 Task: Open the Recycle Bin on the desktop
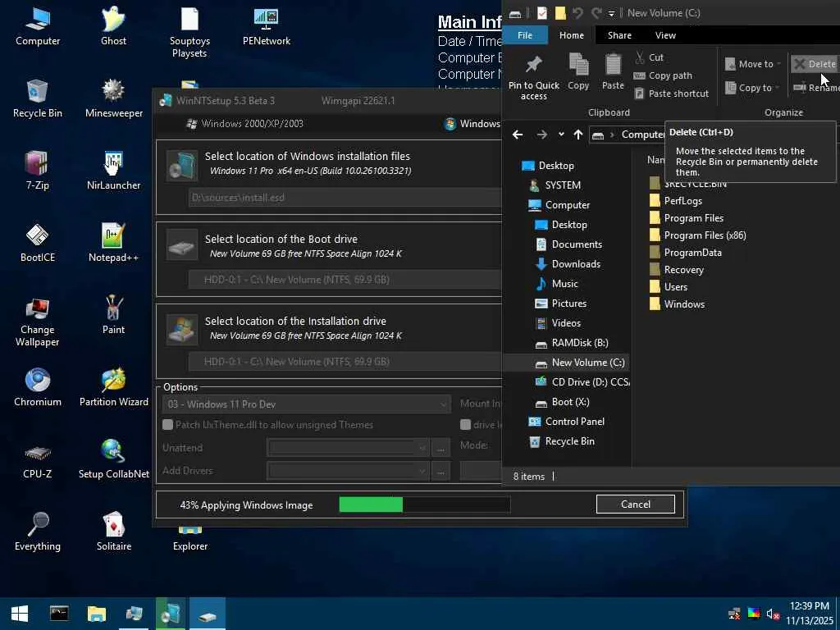click(x=38, y=99)
